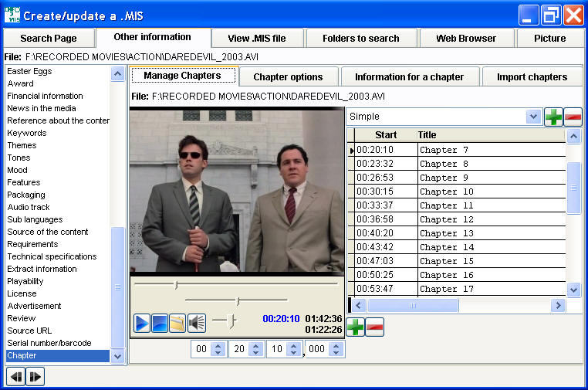Switch to Import chapters tab

tap(532, 77)
